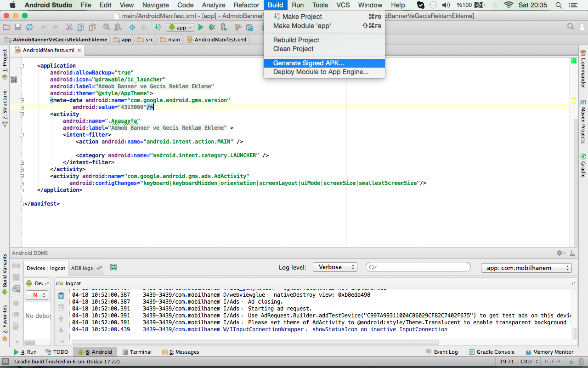Viewport: 588px width, 368px height.
Task: Click the UTF-8 encoding status entry
Action: (552, 362)
